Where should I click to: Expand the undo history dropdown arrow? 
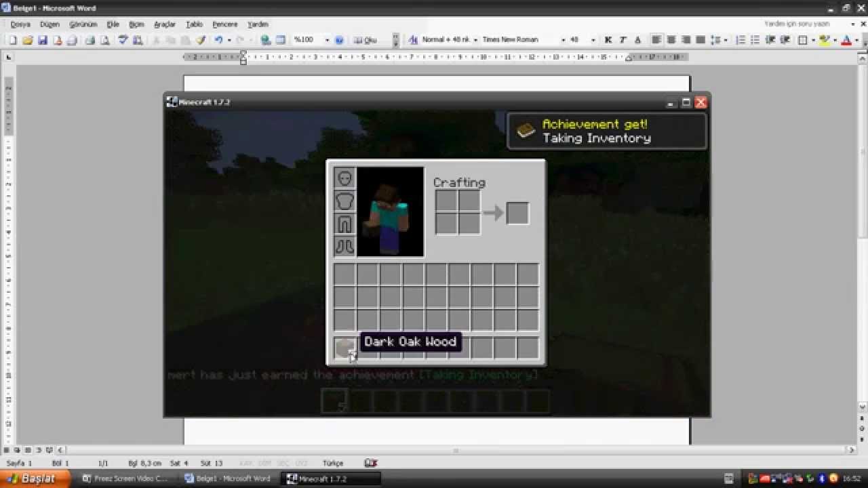229,40
